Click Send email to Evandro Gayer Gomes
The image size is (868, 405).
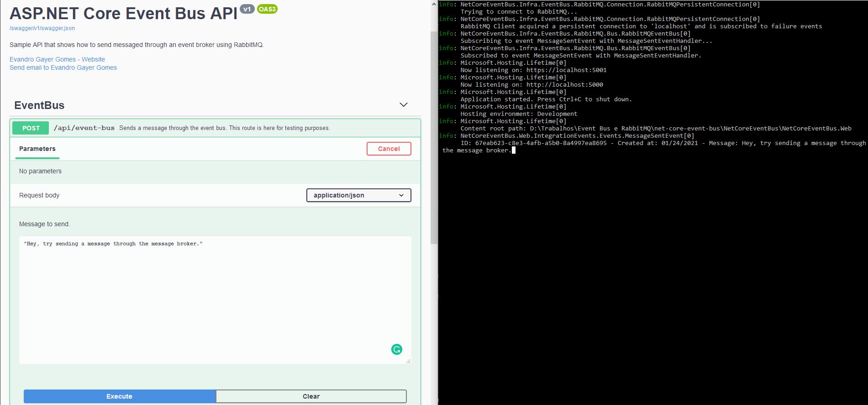tap(63, 67)
